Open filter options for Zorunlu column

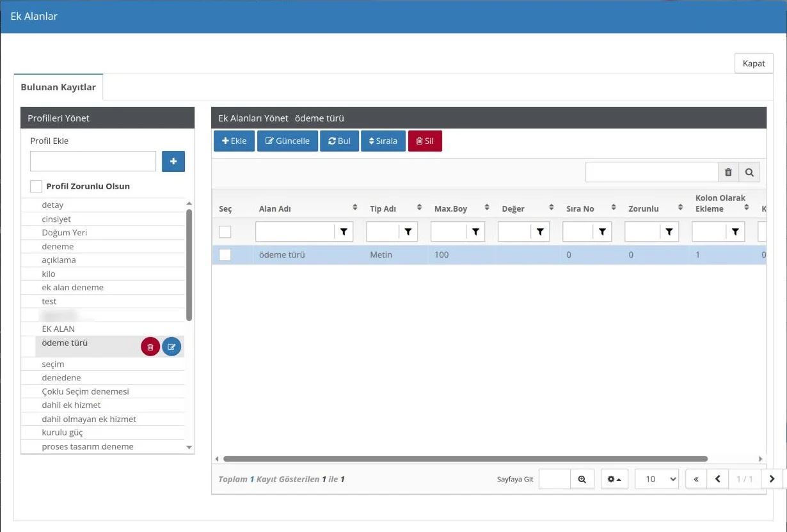669,231
